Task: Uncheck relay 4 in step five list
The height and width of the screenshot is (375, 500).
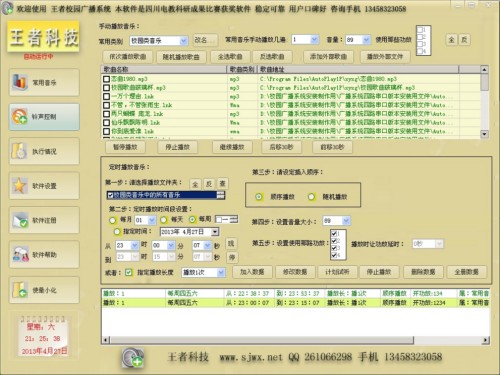Action: tap(334, 255)
